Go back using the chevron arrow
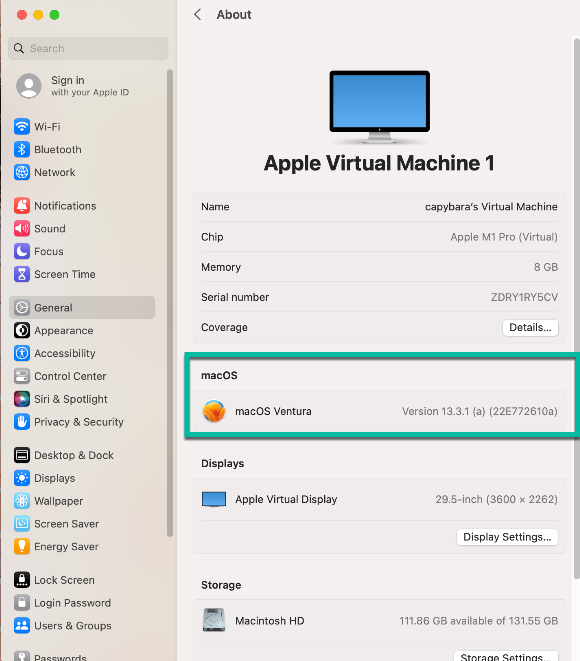This screenshot has height=661, width=580. [197, 15]
